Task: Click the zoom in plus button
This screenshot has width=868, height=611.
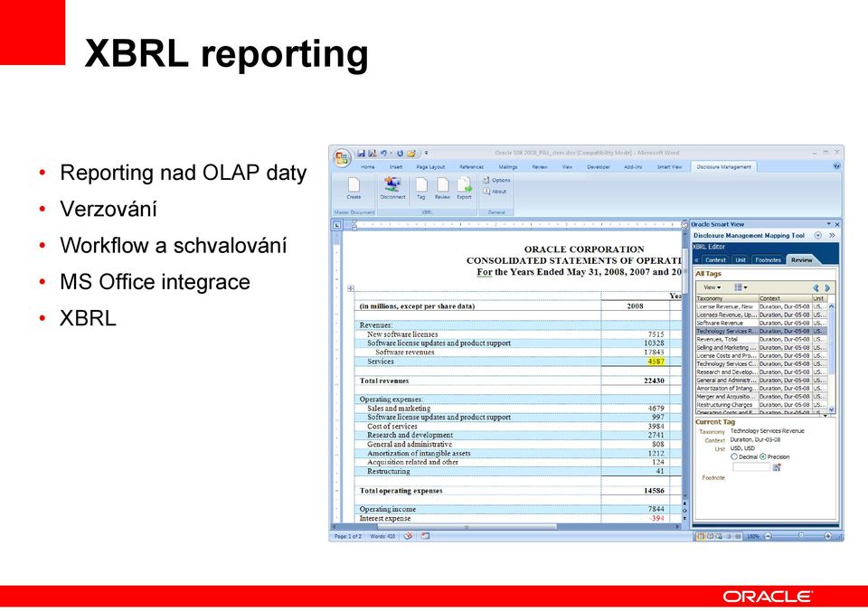Action: [x=827, y=536]
